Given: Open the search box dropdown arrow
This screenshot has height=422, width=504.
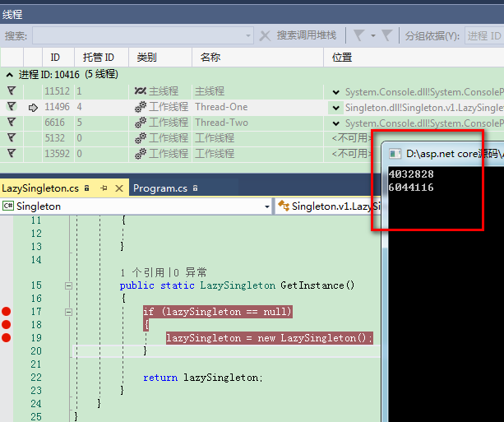Looking at the screenshot, I should pyautogui.click(x=248, y=35).
